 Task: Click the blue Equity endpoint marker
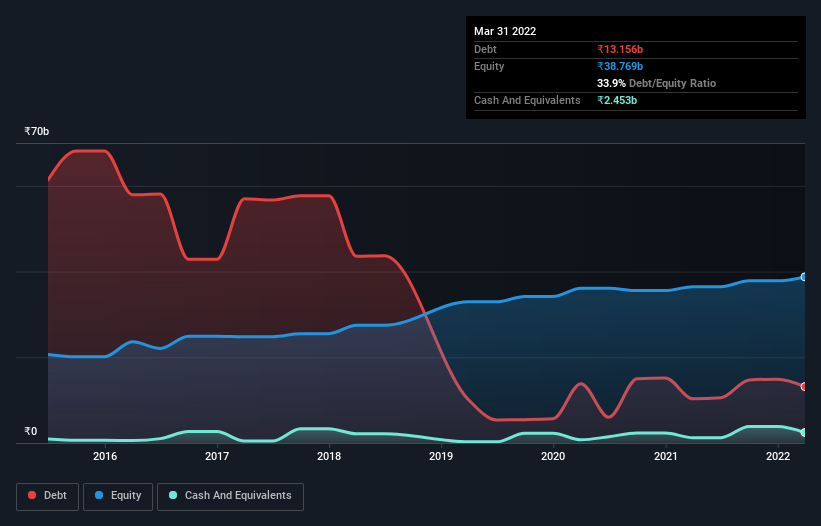[x=804, y=277]
